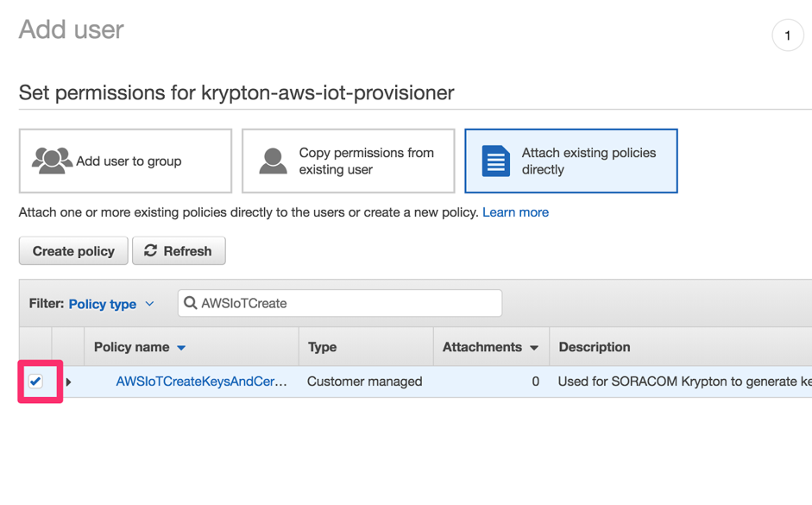Viewport: 812px width, 505px height.
Task: Choose Copy permissions from existing user
Action: click(x=349, y=161)
